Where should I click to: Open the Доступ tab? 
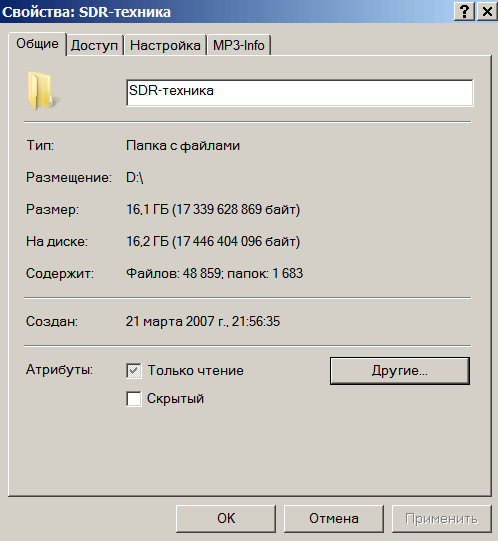tap(94, 46)
